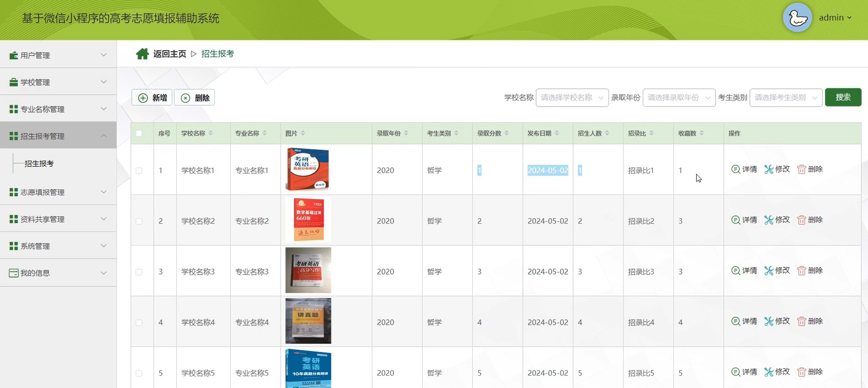
Task: Sort by 考生类别 column arrows
Action: coord(456,133)
